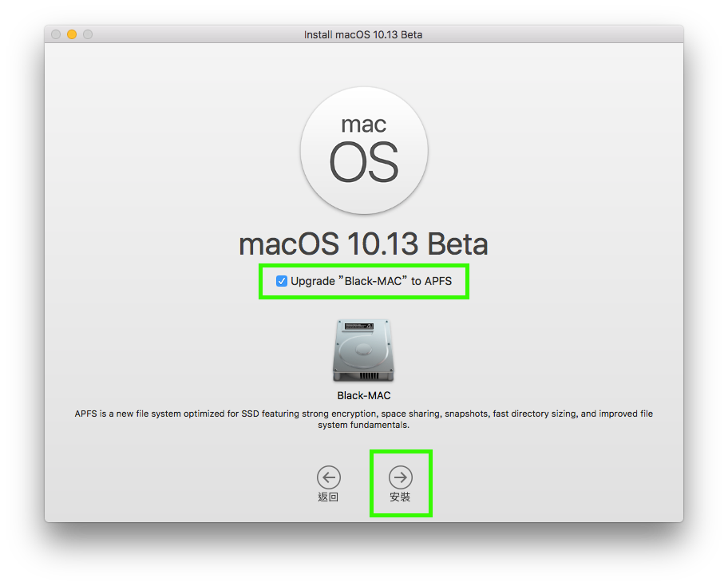
Task: Click the "Install macOS 10.13 Beta" window title
Action: [x=363, y=35]
